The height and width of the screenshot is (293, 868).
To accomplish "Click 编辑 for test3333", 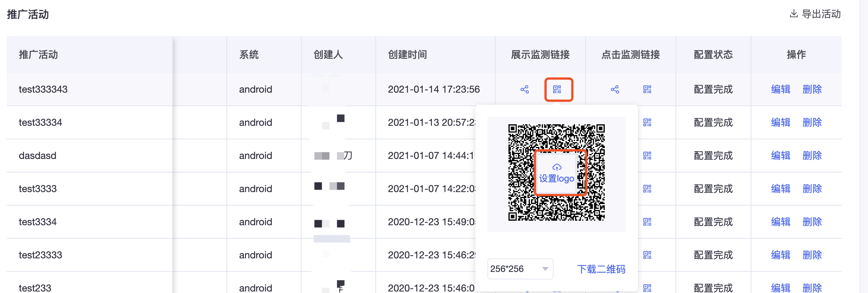I will coord(781,189).
